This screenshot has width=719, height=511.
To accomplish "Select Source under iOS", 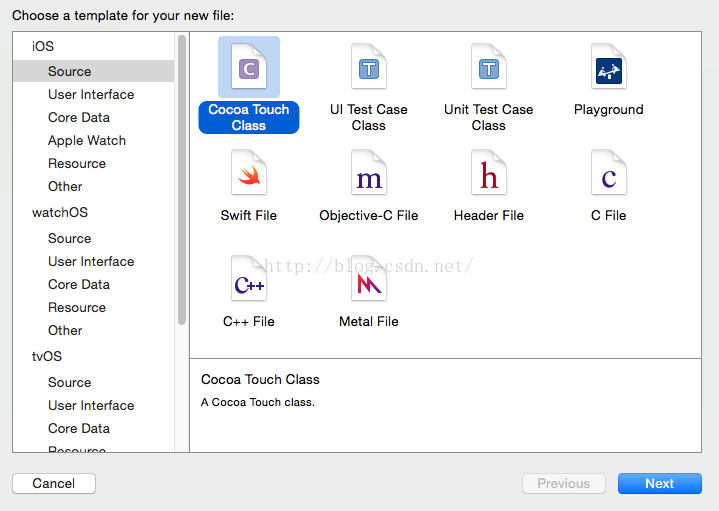I will [94, 71].
